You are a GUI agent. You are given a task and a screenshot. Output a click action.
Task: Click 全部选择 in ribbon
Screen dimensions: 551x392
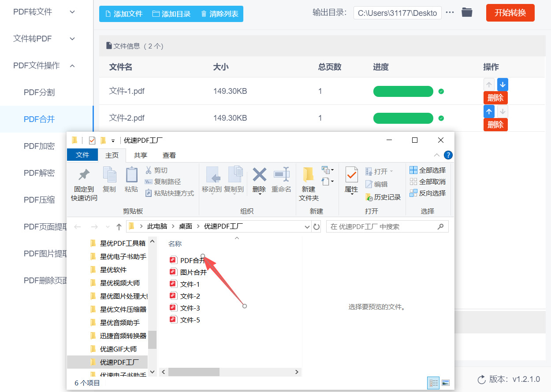pyautogui.click(x=428, y=170)
